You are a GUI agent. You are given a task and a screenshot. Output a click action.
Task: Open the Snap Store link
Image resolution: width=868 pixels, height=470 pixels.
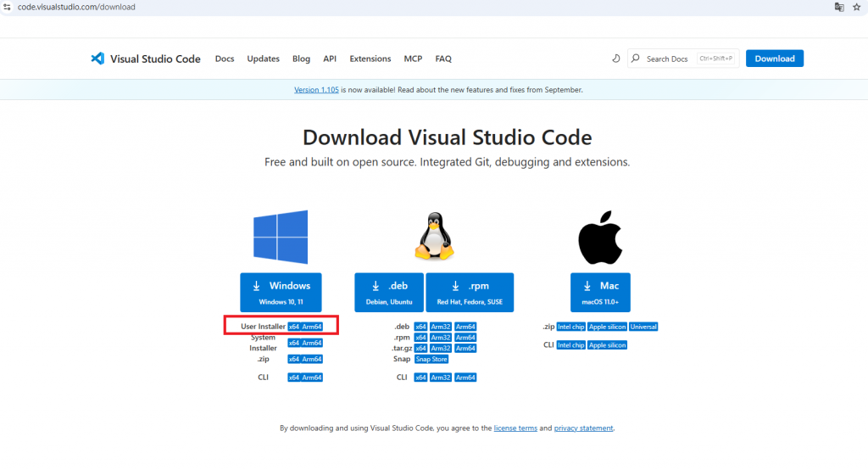pyautogui.click(x=431, y=359)
